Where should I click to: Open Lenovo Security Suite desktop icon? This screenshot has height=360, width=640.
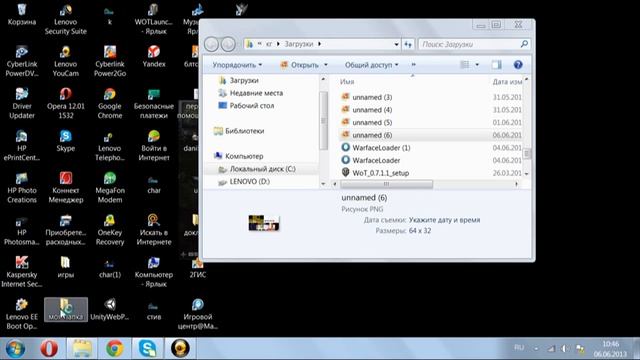[65, 19]
